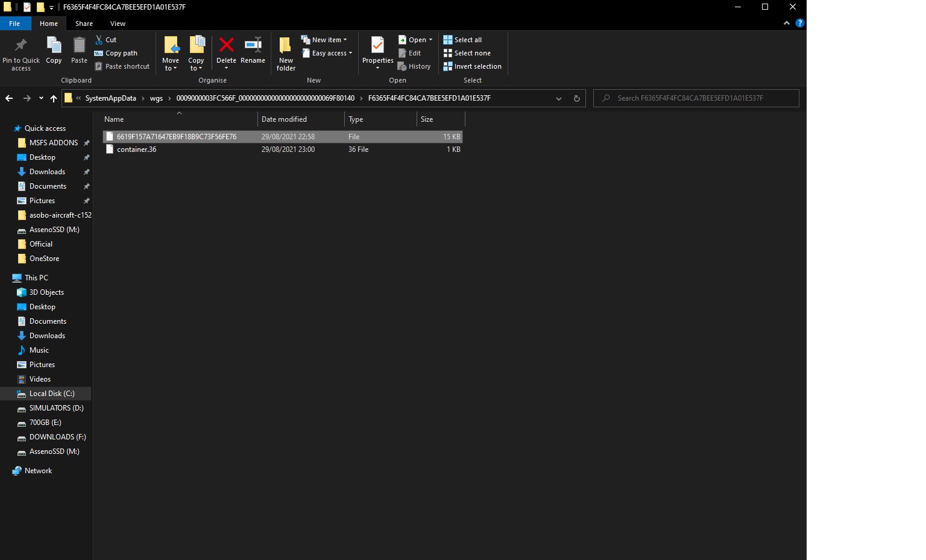This screenshot has height=560, width=926.
Task: Click the red Delete icon
Action: point(226,45)
